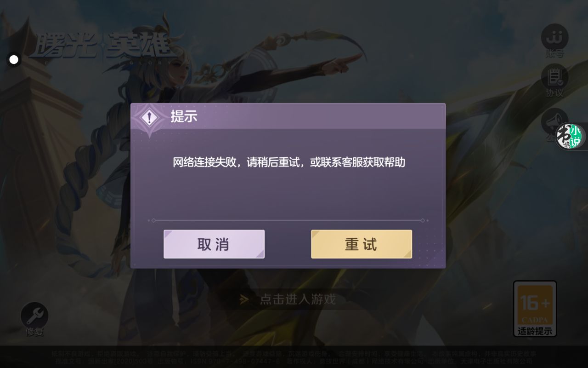Click the 提示 dialog title
This screenshot has height=368, width=588.
click(184, 116)
